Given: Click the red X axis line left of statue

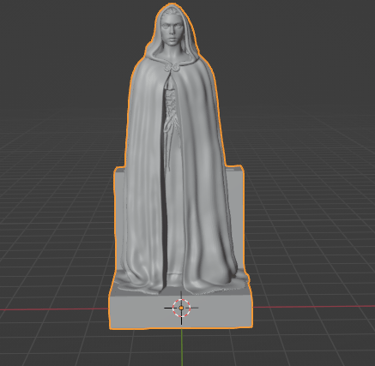Looking at the screenshot, I should tap(53, 309).
